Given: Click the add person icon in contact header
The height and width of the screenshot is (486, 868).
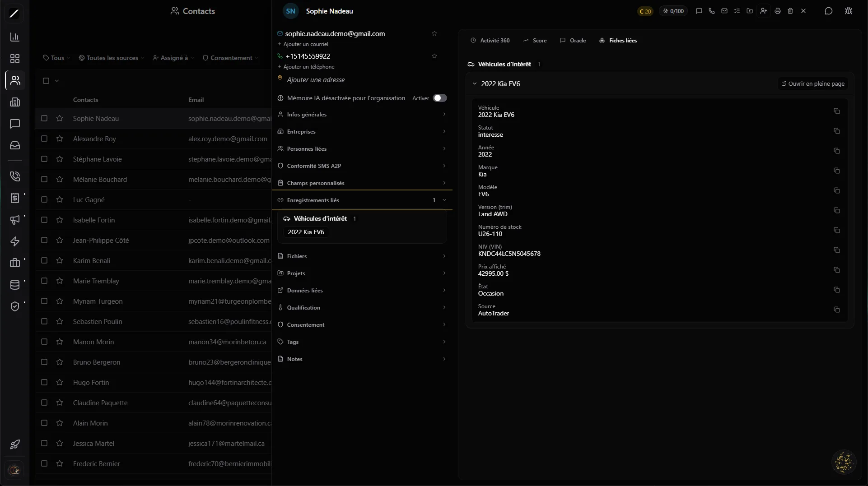Looking at the screenshot, I should (x=763, y=11).
